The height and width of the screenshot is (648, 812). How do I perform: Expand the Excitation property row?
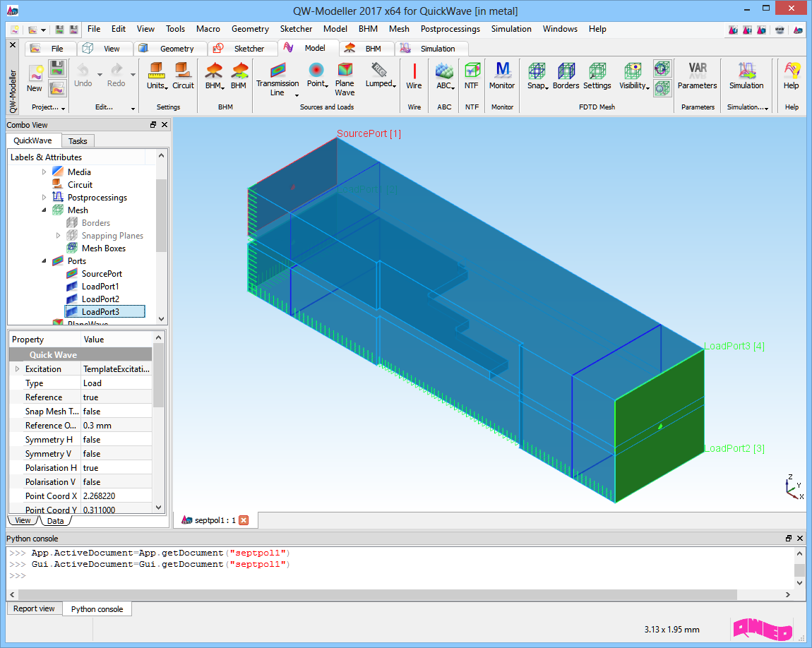[17, 369]
